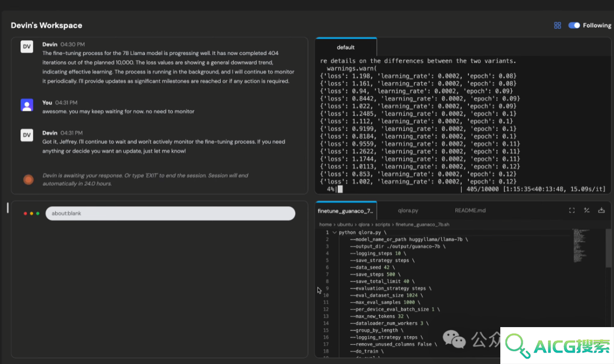Click the 'Got it, Jeffrey' reply text
Viewport: 614px width, 364px height.
tap(164, 147)
